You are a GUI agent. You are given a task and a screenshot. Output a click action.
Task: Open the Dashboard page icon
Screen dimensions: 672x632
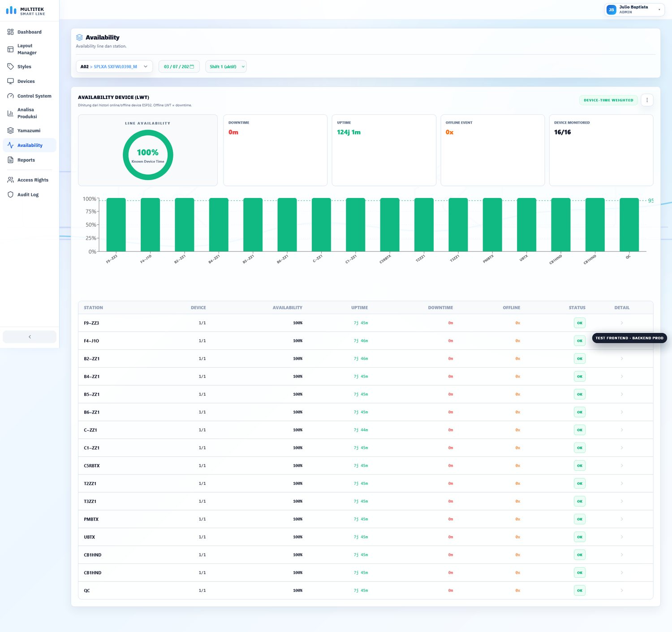tap(10, 32)
